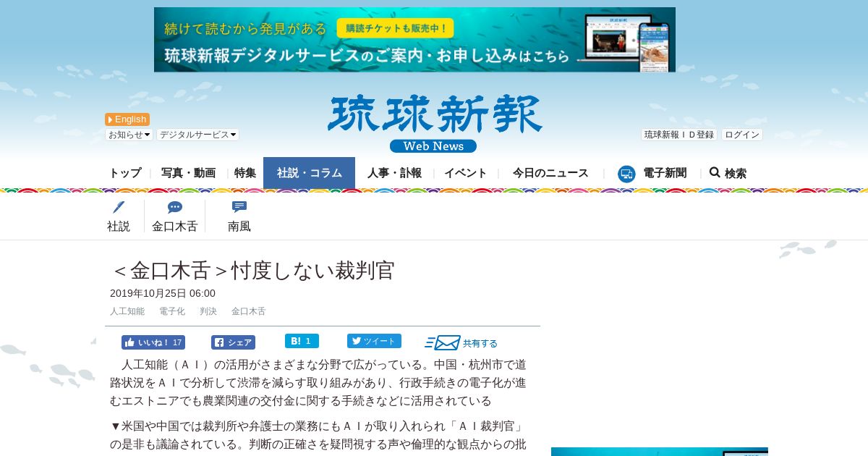The image size is (868, 456).
Task: Open the デジタルサービス dropdown
Action: (x=197, y=135)
